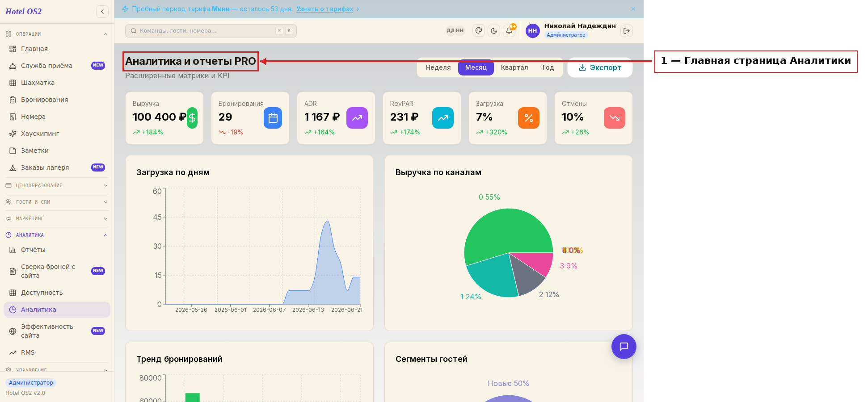Screen dimensions: 868x402
Task: Collapse the Аналитика sidebar section
Action: tap(57, 235)
